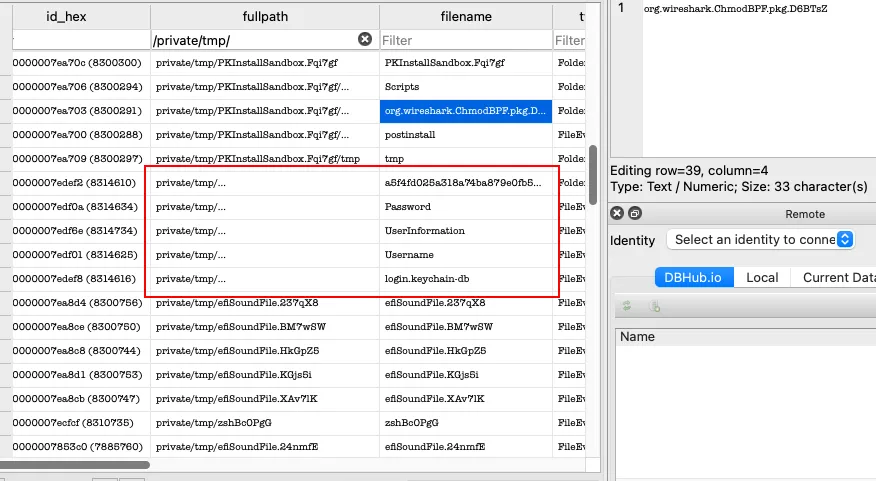Click id_hex cell 0000007ecfcf (8310735)
The image size is (876, 481).
[x=81, y=423]
